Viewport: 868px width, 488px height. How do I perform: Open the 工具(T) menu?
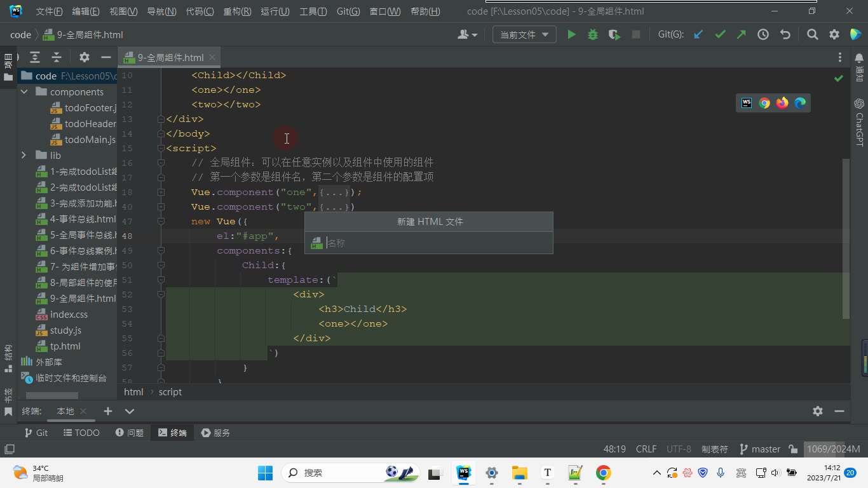[x=313, y=11]
